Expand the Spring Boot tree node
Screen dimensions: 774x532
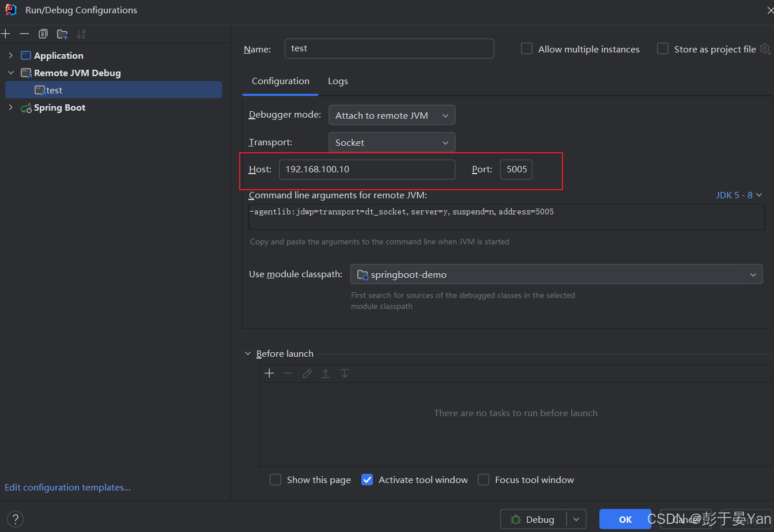coord(10,108)
